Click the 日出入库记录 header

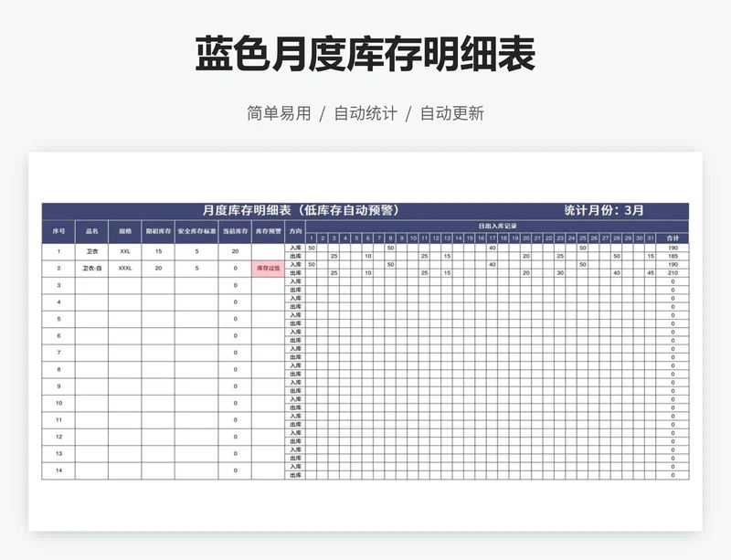(497, 227)
